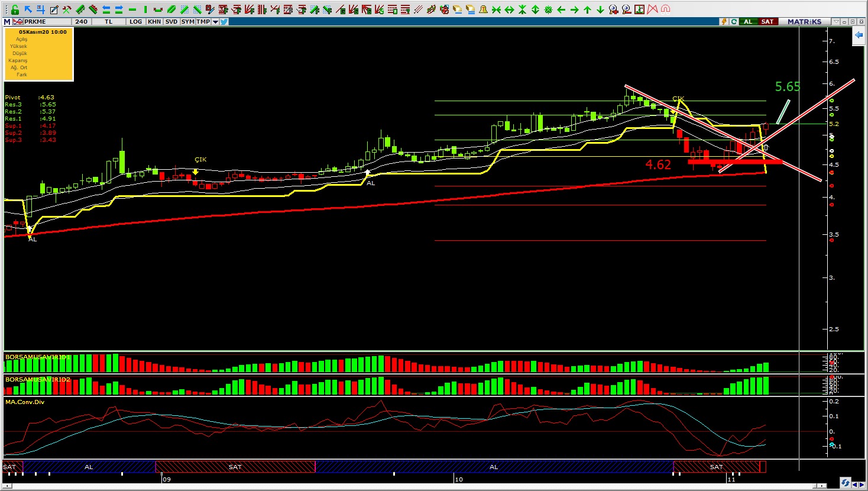Click the lightning bolt icon beside AL
The image size is (868, 491).
coord(724,22)
